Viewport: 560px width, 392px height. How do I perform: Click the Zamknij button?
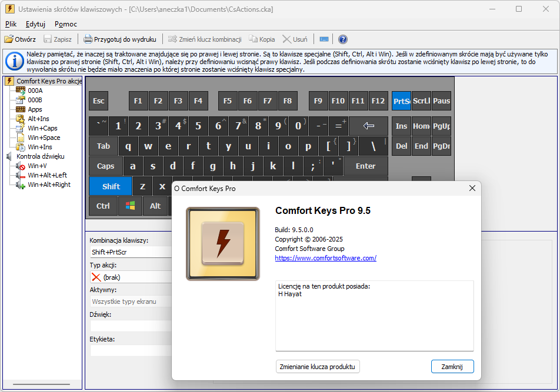tap(452, 367)
